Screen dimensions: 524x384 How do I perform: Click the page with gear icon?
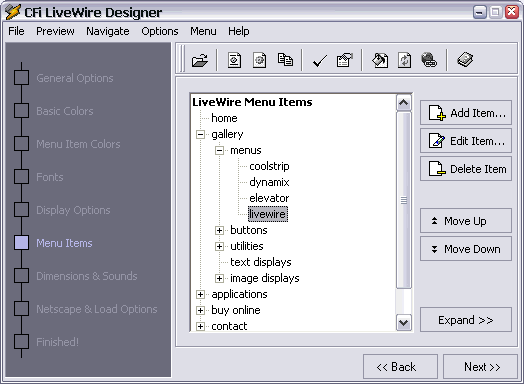tap(260, 60)
